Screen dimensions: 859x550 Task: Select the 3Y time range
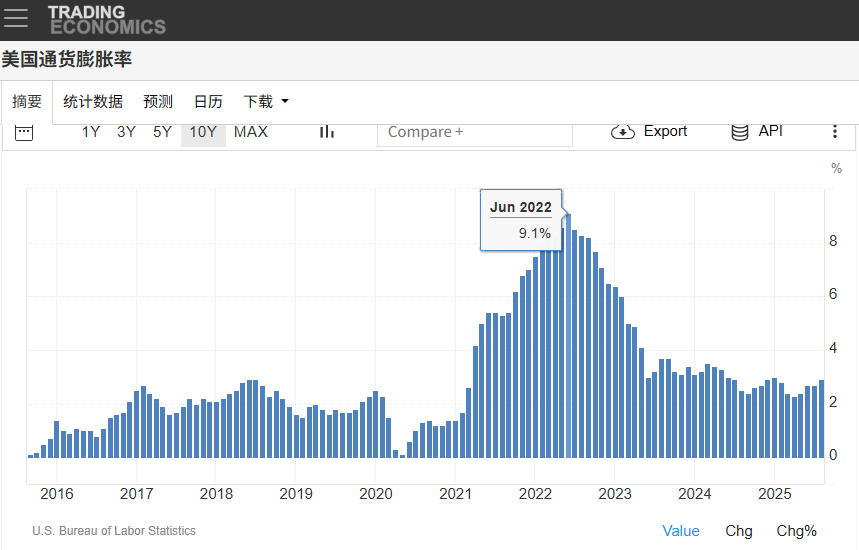[126, 132]
